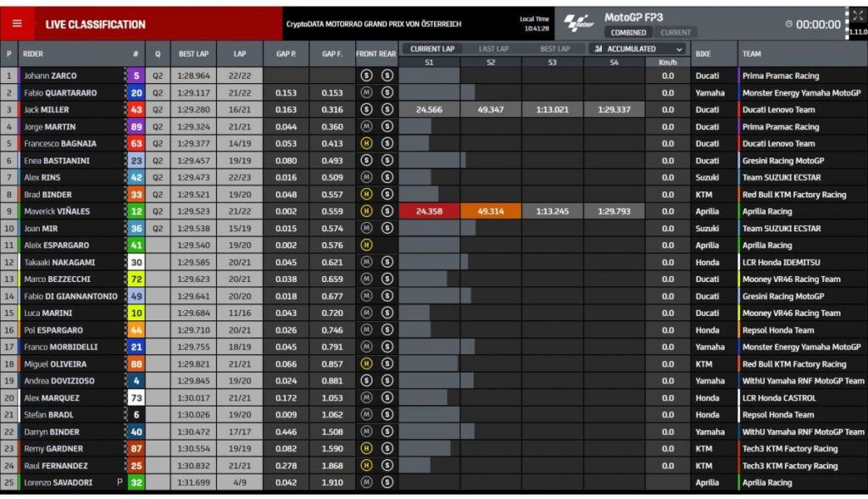The width and height of the screenshot is (868, 499).
Task: Switch to CURRENT classification view
Action: (676, 33)
